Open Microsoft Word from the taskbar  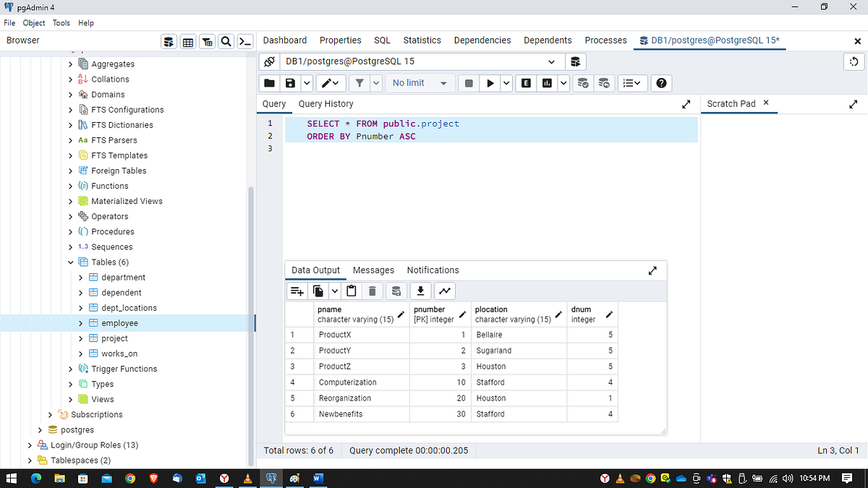click(x=318, y=478)
